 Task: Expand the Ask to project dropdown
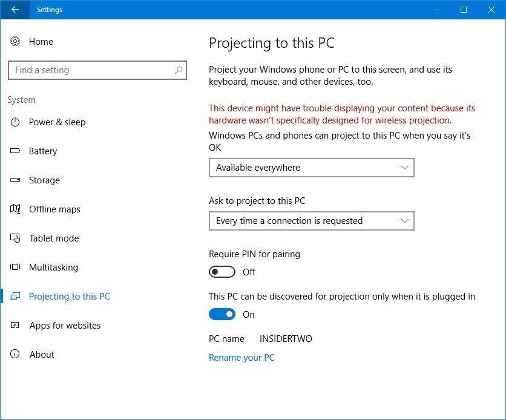pos(311,221)
